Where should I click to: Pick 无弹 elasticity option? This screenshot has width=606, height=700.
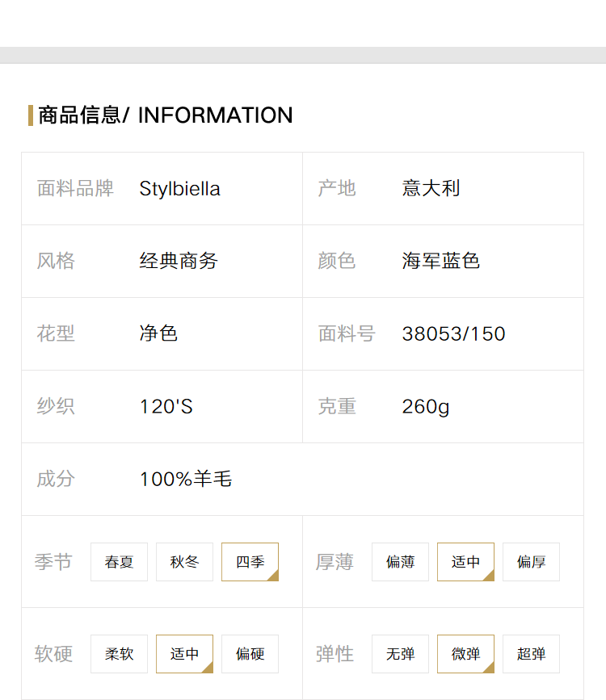click(x=400, y=653)
